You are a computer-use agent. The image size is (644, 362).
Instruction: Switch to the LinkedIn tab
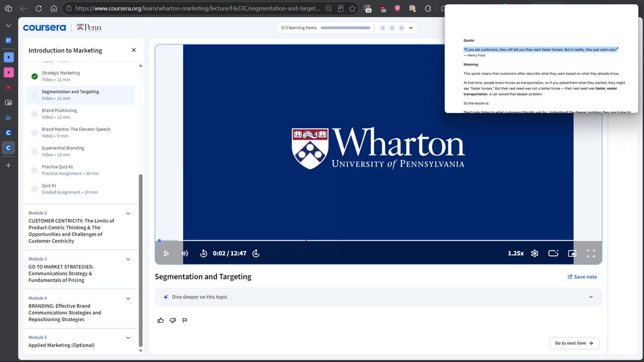click(x=8, y=117)
